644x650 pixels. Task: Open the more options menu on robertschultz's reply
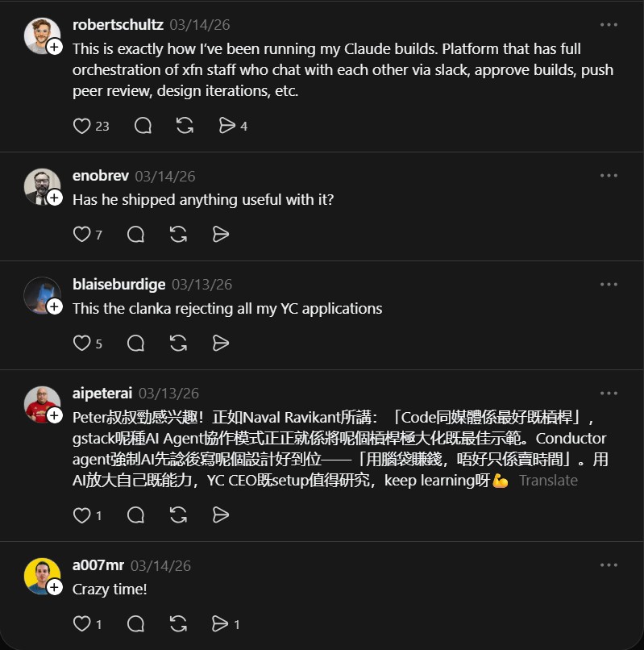click(610, 26)
